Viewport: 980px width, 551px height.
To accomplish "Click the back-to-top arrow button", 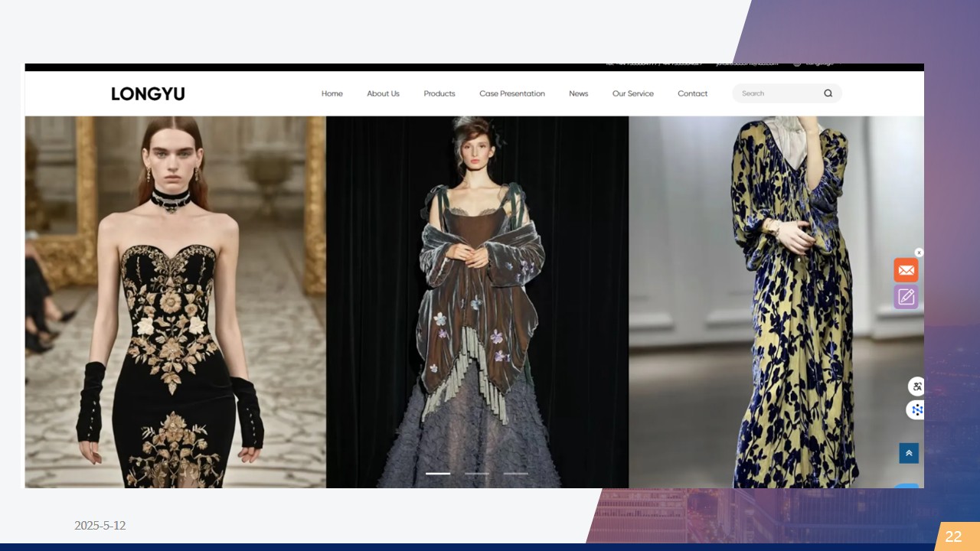I will tap(909, 453).
